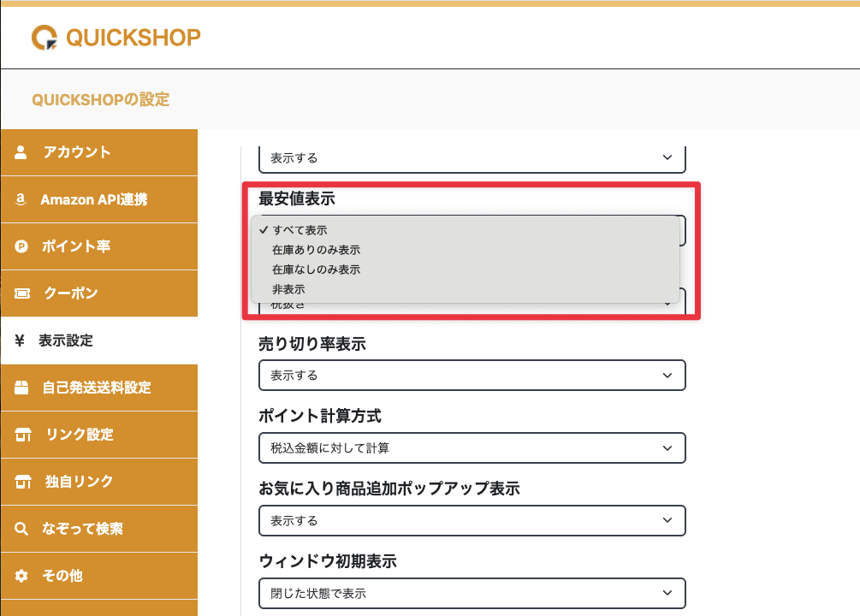
Task: Click the point rate P icon
Action: [x=22, y=246]
